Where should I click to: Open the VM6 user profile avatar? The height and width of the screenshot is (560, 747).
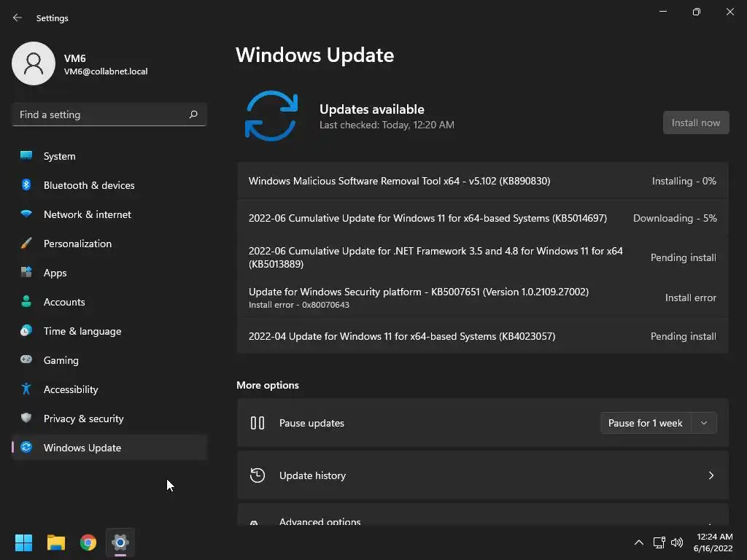[34, 63]
